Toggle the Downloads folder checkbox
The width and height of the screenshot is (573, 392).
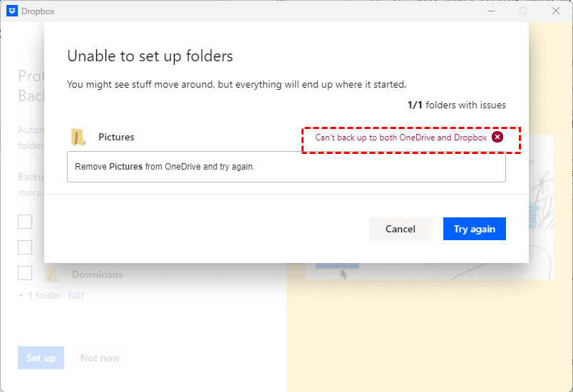[25, 273]
